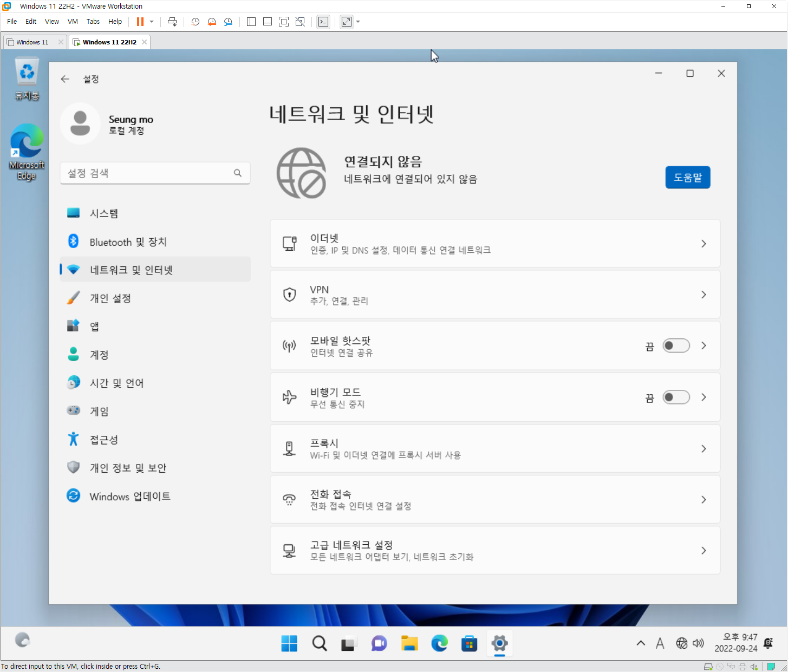Click the stretch guest display icon
Viewport: 788px width, 672px height.
pyautogui.click(x=347, y=22)
